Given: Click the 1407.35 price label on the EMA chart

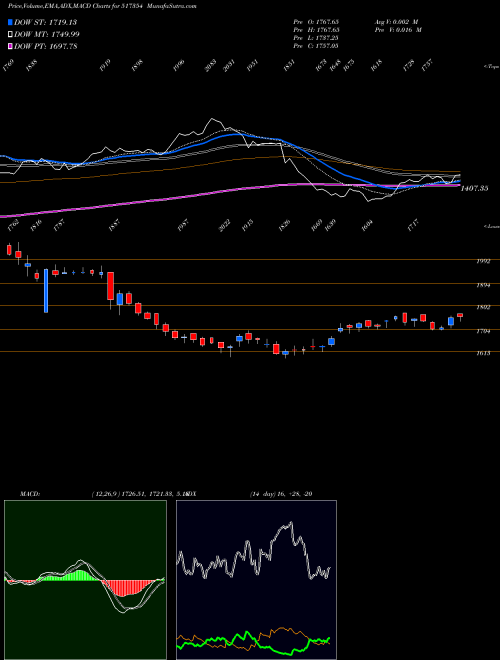Looking at the screenshot, I should coord(474,189).
